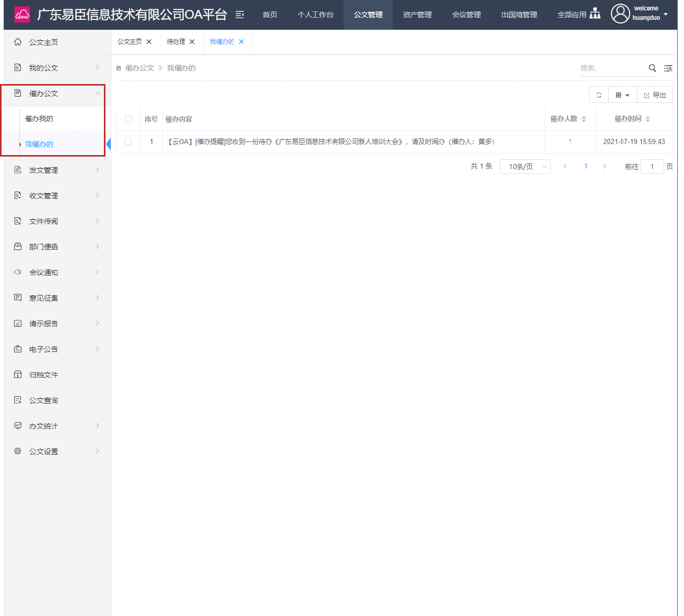Click the 公文设置 gear icon

pos(18,451)
